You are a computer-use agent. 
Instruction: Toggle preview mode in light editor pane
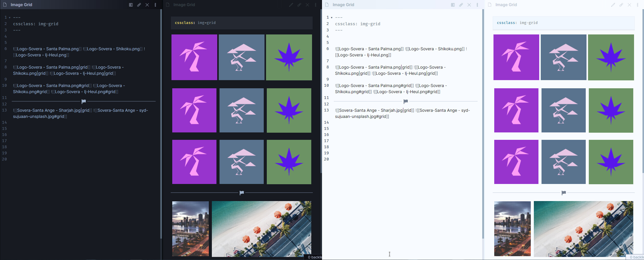(453, 5)
